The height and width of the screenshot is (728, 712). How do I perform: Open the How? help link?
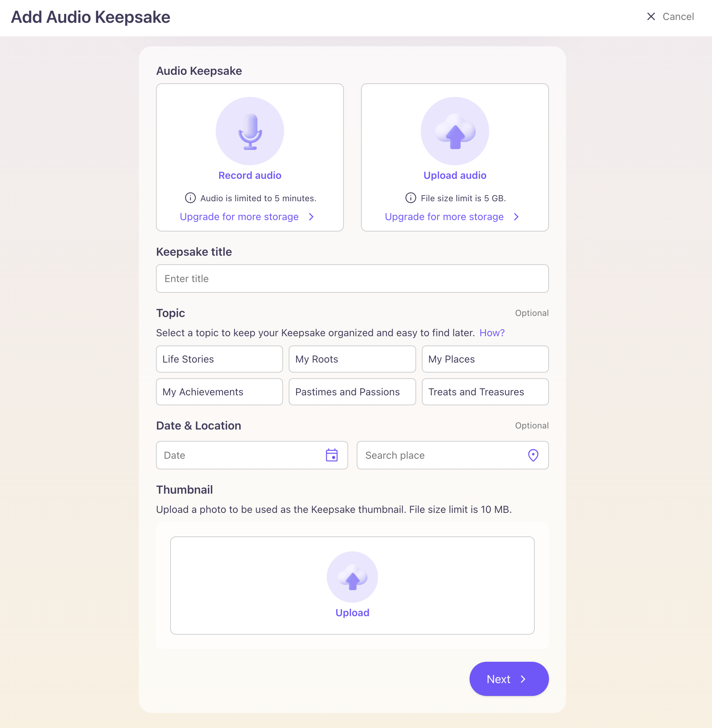[492, 333]
